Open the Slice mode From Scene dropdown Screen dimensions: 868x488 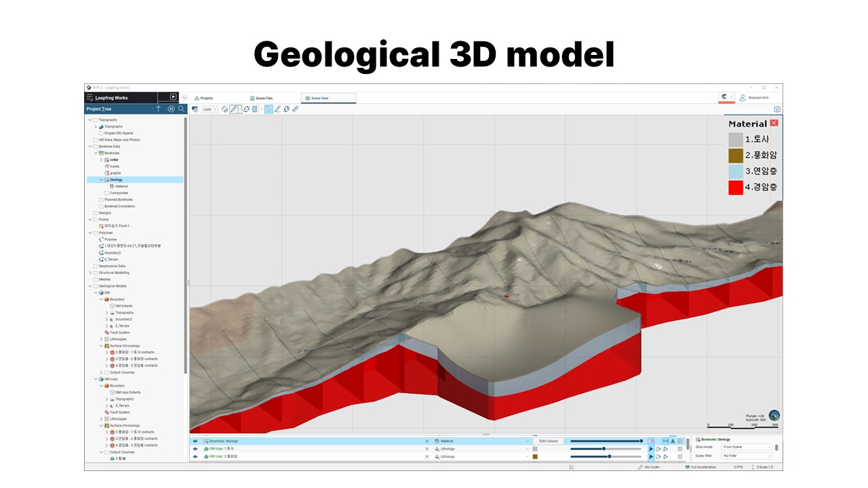click(x=746, y=447)
